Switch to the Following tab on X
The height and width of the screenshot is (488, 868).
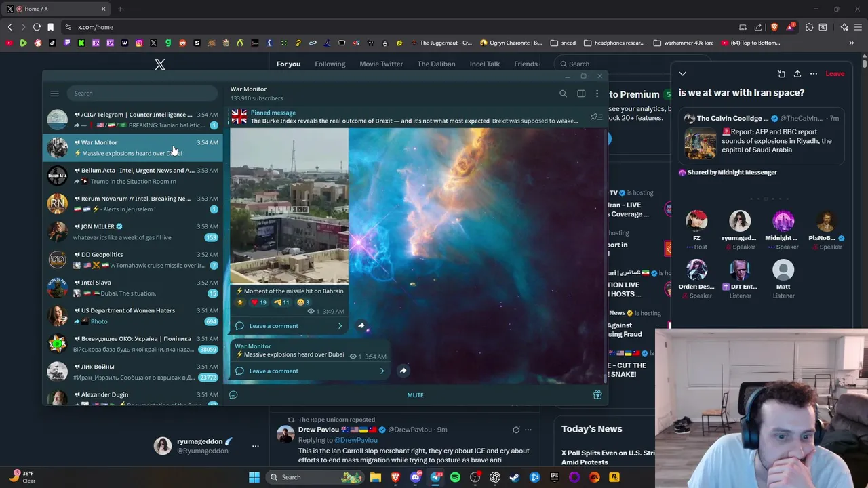(x=330, y=64)
